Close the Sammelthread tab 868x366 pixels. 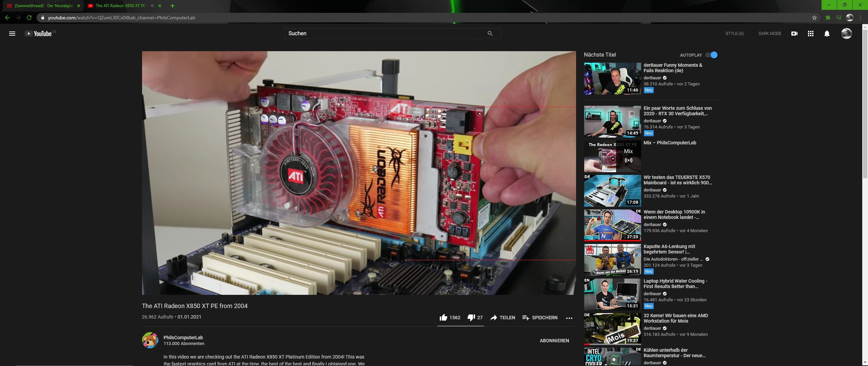point(79,6)
